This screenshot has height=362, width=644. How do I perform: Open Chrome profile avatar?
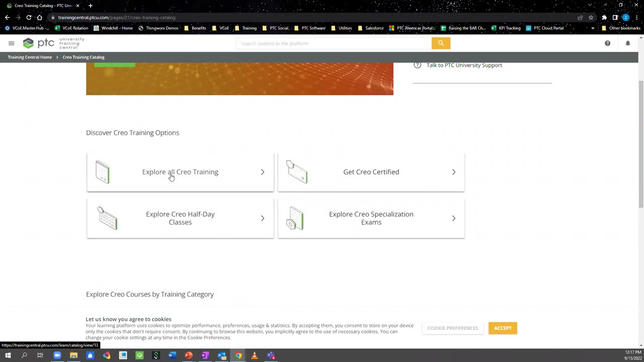click(626, 17)
